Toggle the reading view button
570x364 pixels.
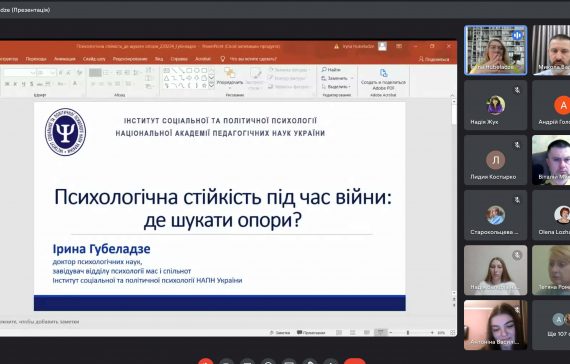(x=366, y=332)
